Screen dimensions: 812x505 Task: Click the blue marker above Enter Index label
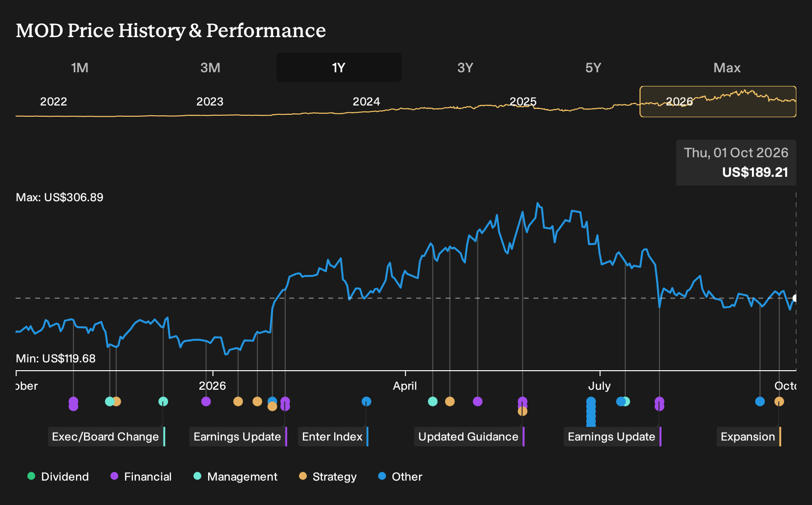click(x=366, y=401)
